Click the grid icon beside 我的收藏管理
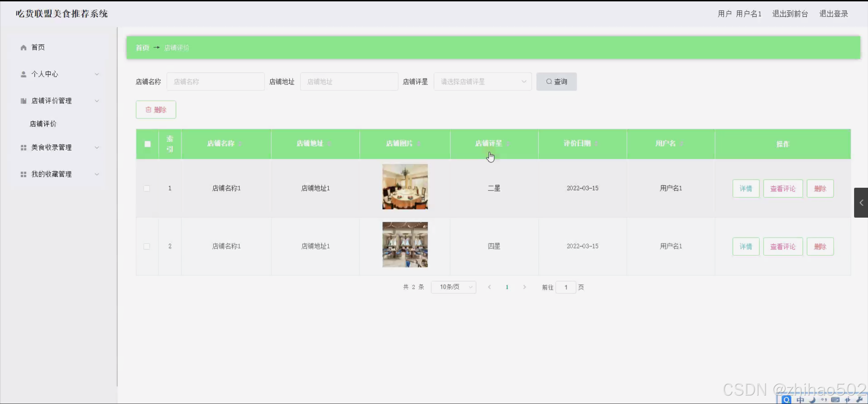The image size is (868, 404). click(x=23, y=174)
